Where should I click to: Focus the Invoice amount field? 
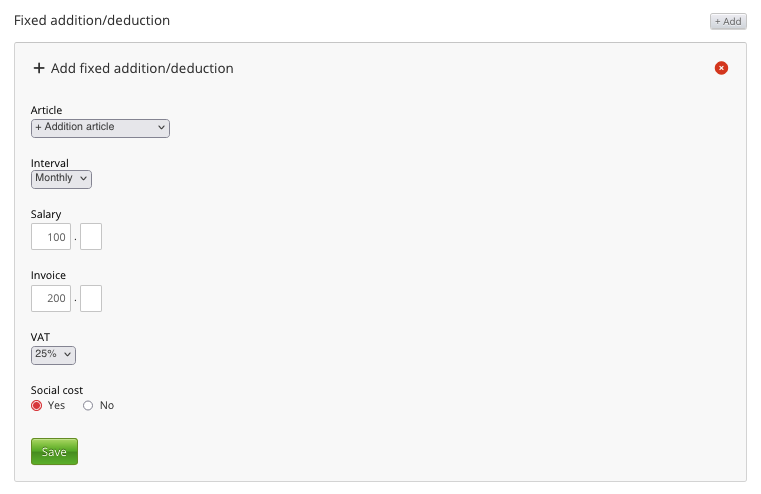point(51,298)
